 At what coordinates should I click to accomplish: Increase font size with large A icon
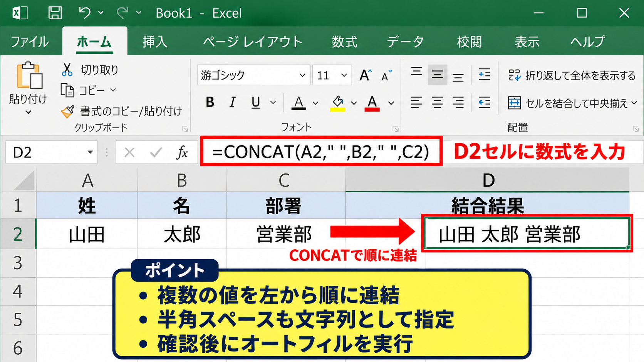coord(365,75)
